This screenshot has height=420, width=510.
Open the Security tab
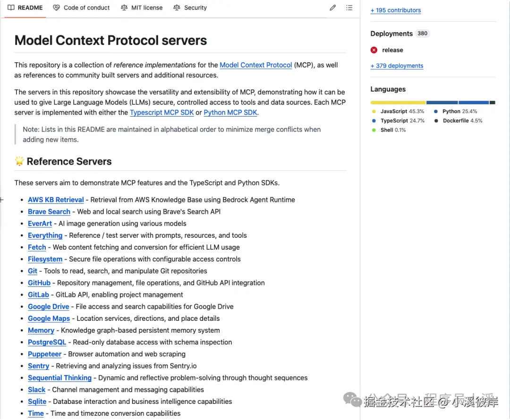[x=190, y=8]
